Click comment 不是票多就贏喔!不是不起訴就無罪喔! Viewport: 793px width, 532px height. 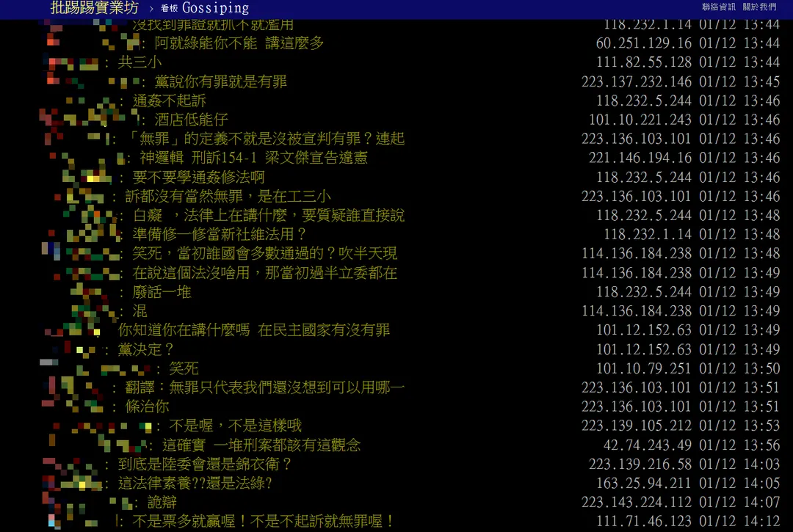pyautogui.click(x=263, y=522)
